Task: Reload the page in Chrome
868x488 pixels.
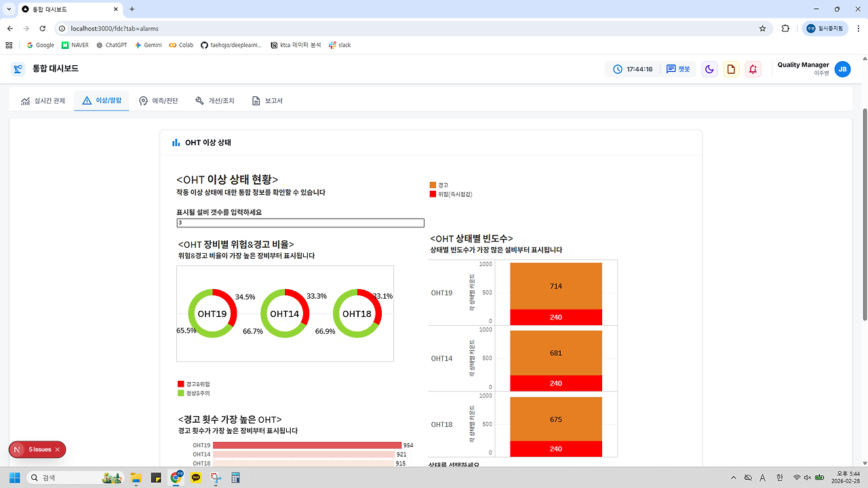Action: point(43,29)
